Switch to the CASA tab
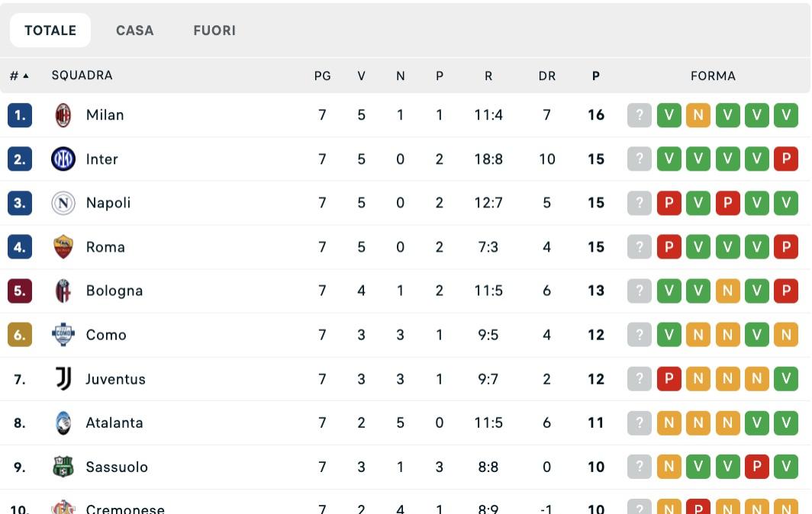 click(x=135, y=31)
